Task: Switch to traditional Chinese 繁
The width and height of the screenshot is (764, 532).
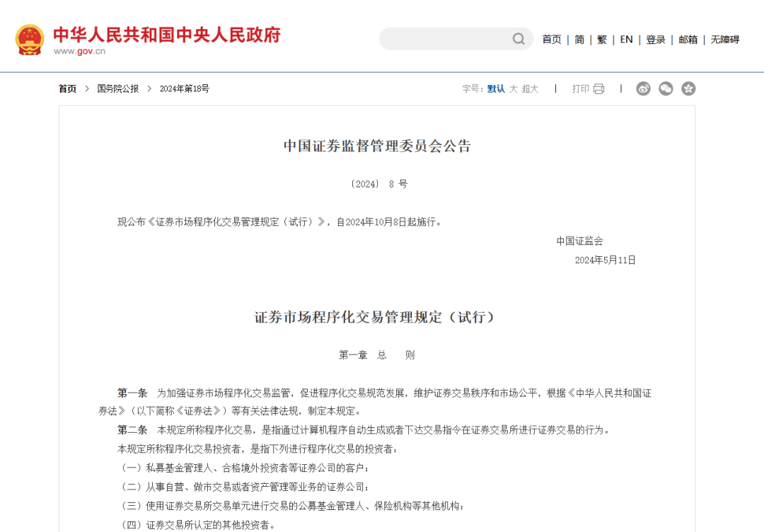Action: point(601,40)
